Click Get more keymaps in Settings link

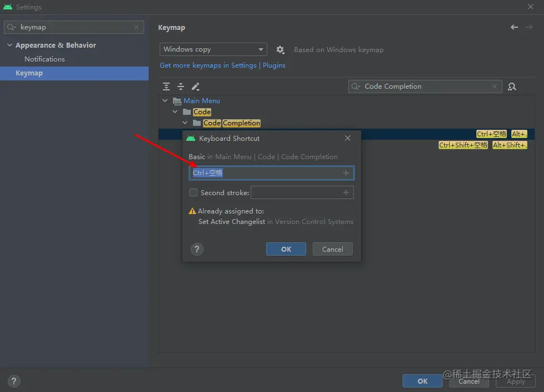[208, 65]
